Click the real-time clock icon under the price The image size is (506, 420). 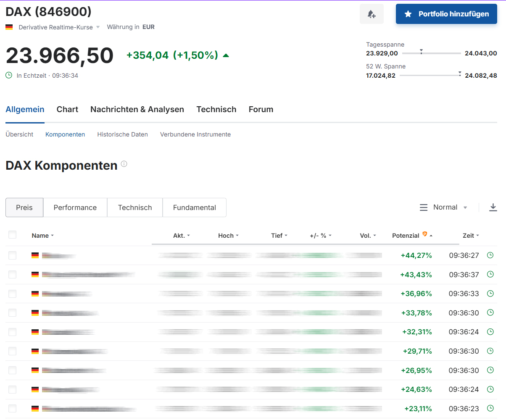pos(9,75)
